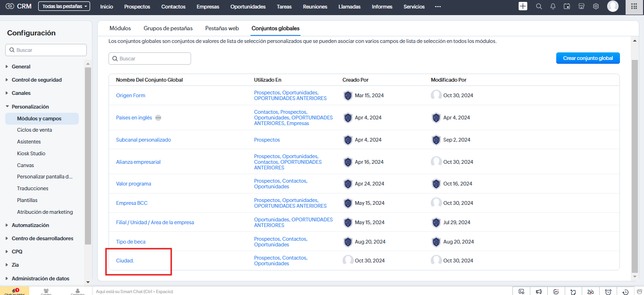
Task: Open the apps grid launcher
Action: (x=634, y=7)
